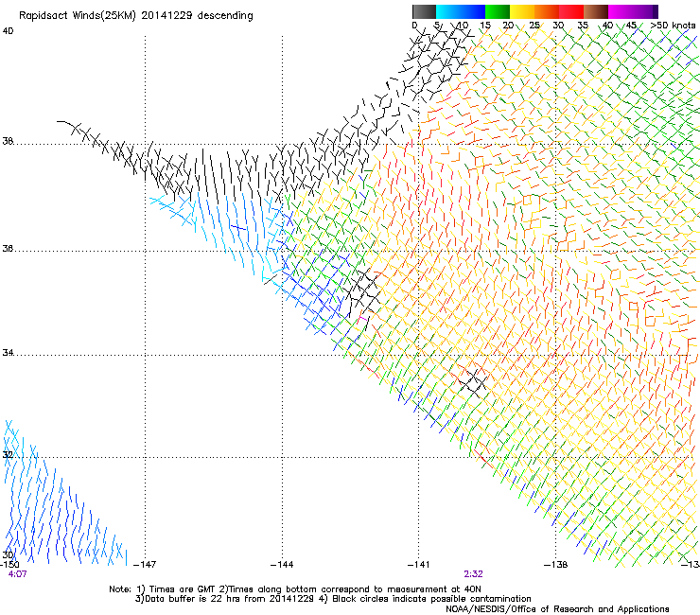The image size is (700, 615).
Task: Select the orange 25–30 knots legend swatch
Action: click(x=547, y=11)
